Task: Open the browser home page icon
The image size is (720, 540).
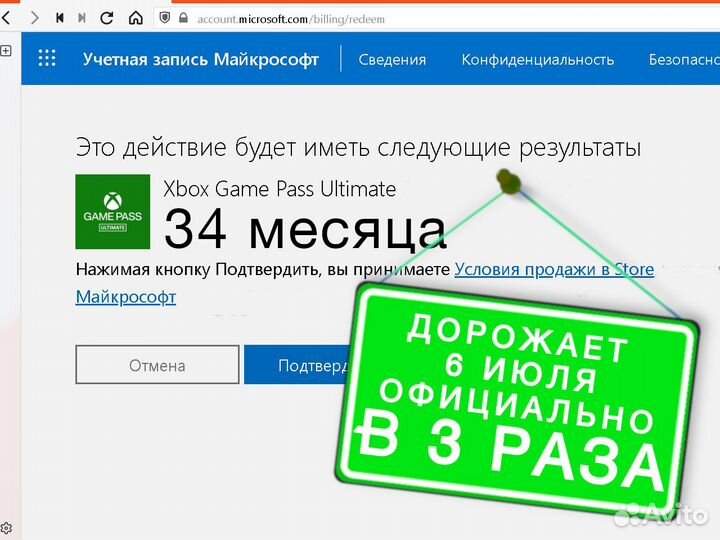Action: [x=135, y=18]
